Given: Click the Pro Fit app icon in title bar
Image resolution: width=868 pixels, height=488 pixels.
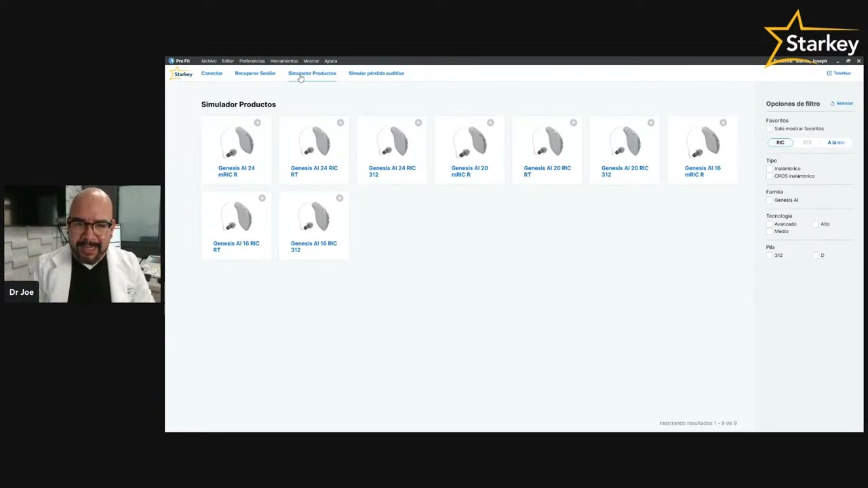Looking at the screenshot, I should (x=172, y=61).
